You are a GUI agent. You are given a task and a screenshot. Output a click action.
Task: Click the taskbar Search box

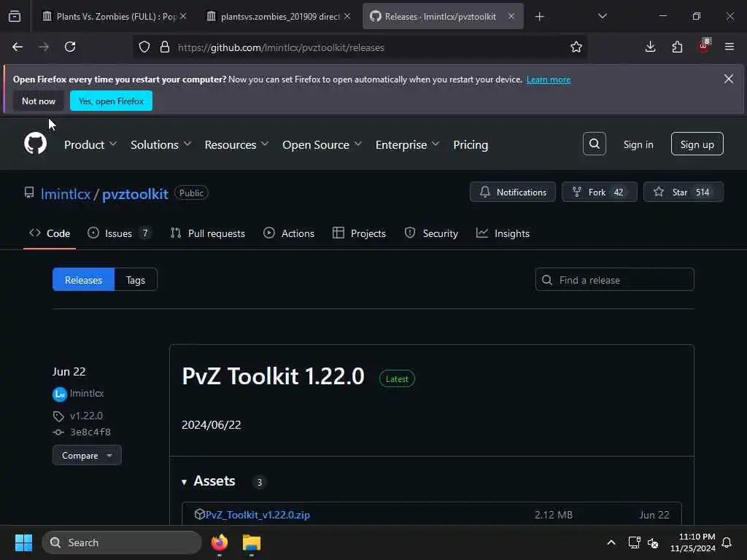[x=122, y=542]
